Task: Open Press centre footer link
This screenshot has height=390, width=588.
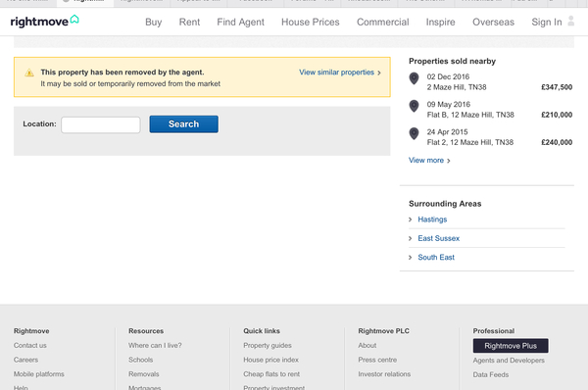Action: point(377,360)
